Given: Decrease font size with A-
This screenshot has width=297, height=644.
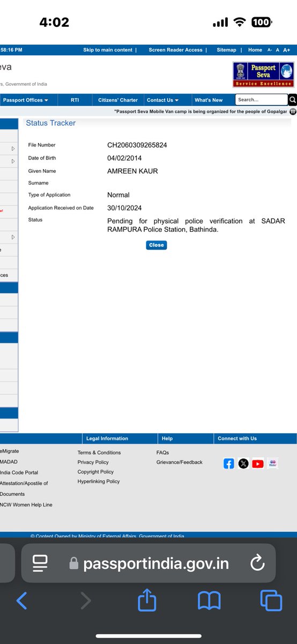Looking at the screenshot, I should [270, 50].
